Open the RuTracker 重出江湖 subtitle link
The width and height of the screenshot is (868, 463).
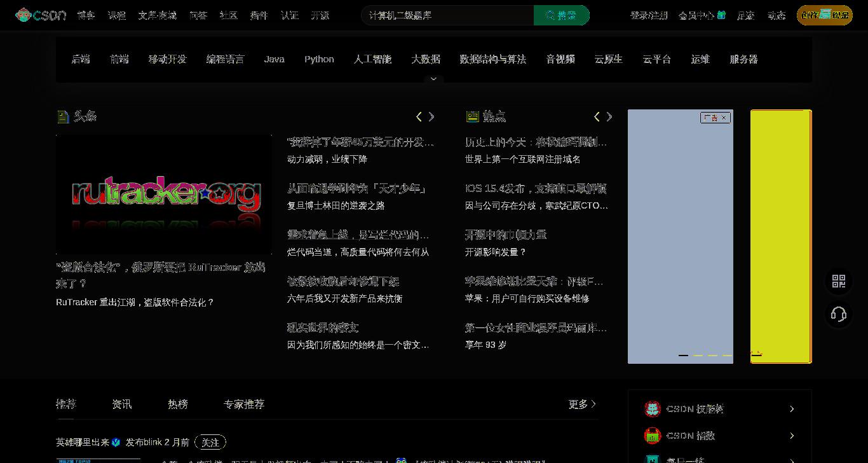click(x=135, y=302)
